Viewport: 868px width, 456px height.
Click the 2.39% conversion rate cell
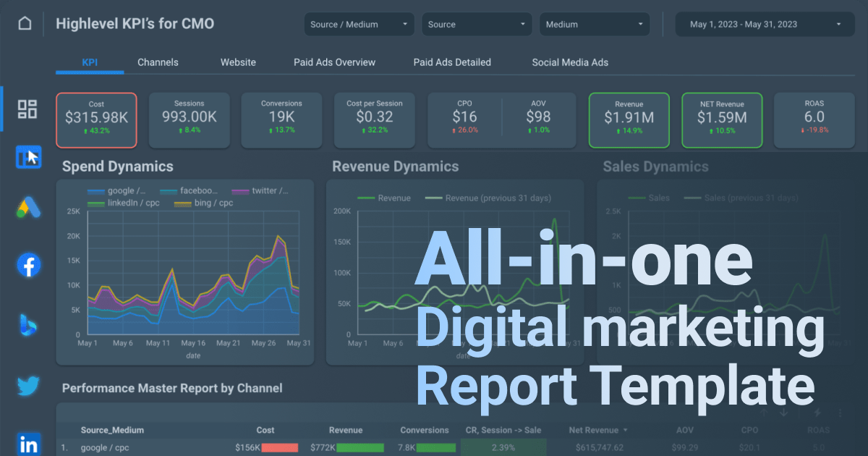tap(503, 448)
